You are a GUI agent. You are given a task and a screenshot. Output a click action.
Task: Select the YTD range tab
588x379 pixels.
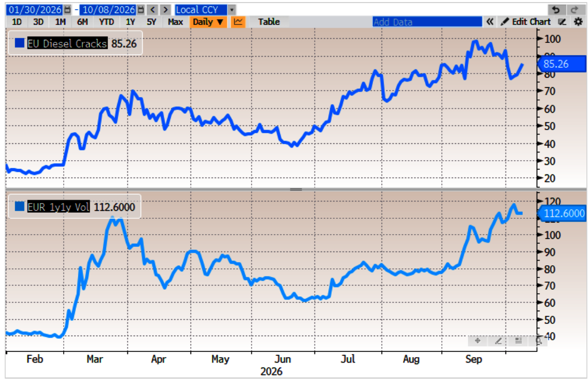coord(106,22)
